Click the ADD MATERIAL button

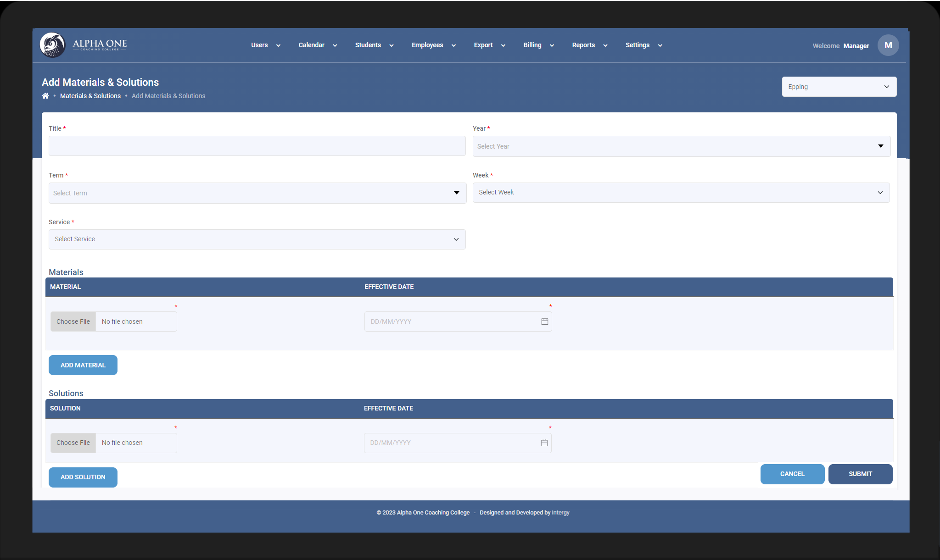(x=83, y=365)
